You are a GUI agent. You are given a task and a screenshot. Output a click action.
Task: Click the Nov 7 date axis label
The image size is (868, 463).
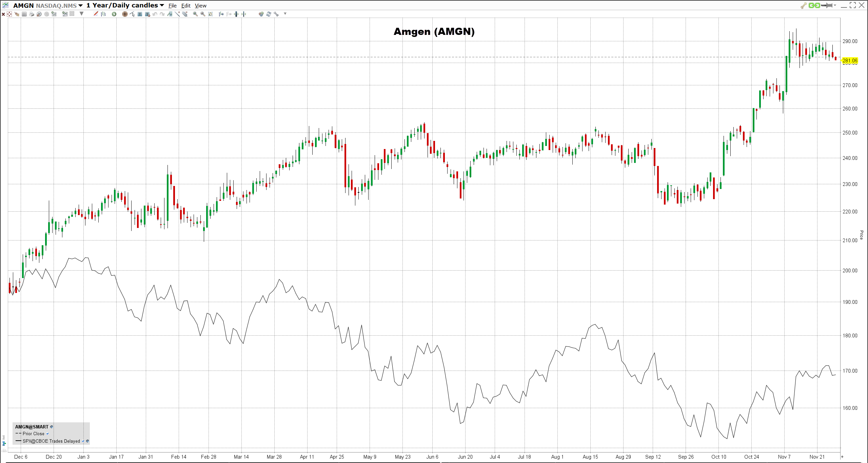click(784, 457)
